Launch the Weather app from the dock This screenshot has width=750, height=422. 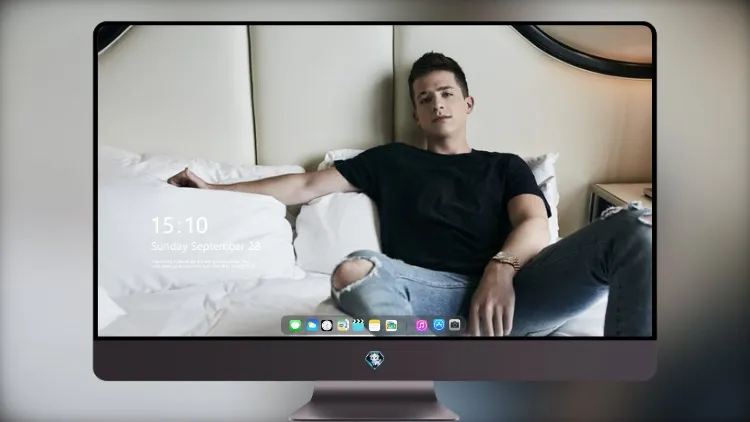coord(311,326)
